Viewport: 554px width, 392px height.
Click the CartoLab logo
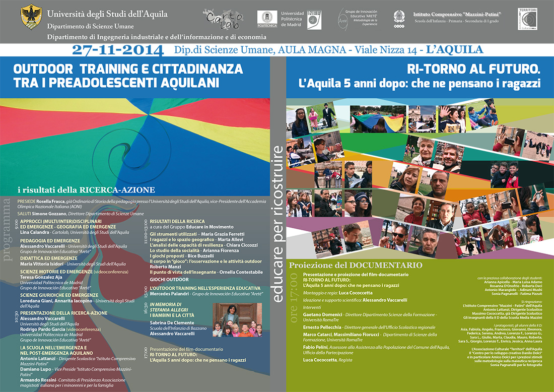tap(223, 19)
